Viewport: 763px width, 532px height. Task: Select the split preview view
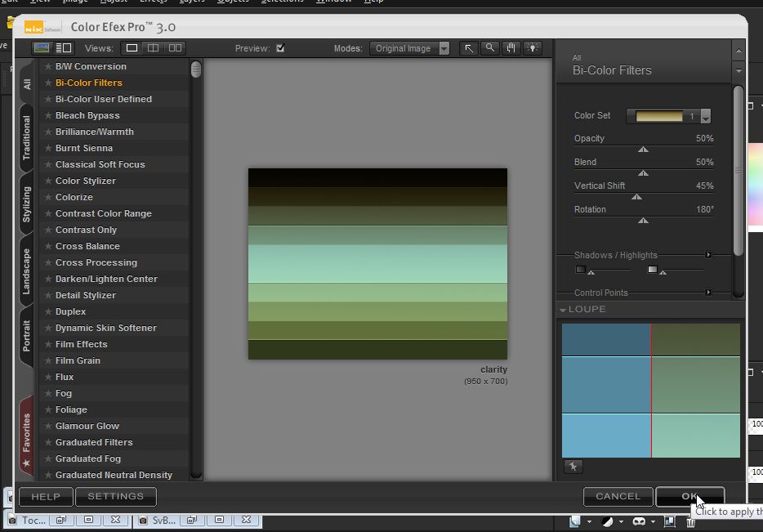tap(153, 47)
